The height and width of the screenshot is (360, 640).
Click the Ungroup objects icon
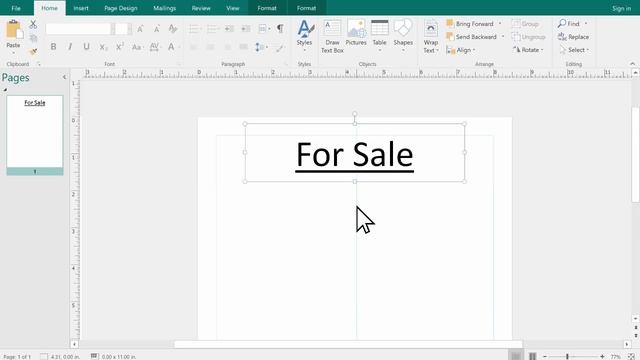click(529, 37)
